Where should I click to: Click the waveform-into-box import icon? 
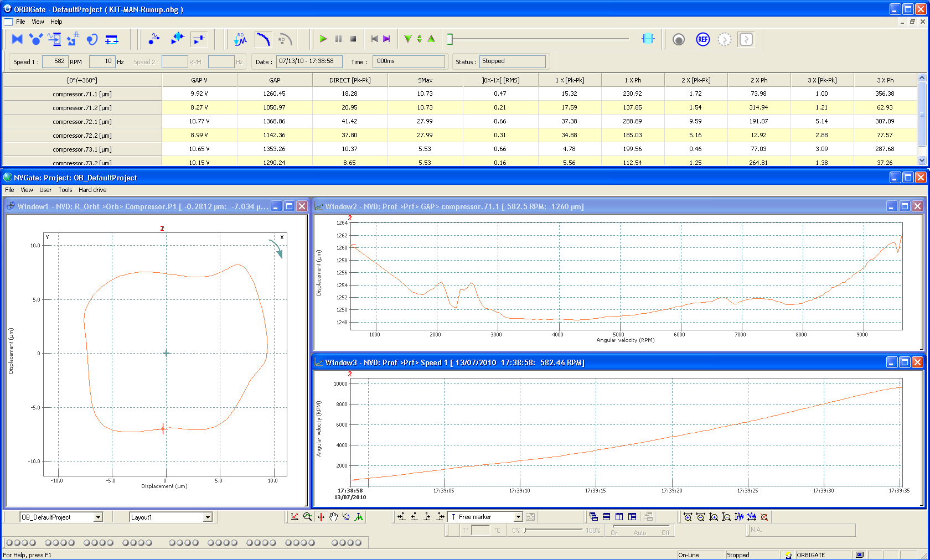tap(54, 39)
